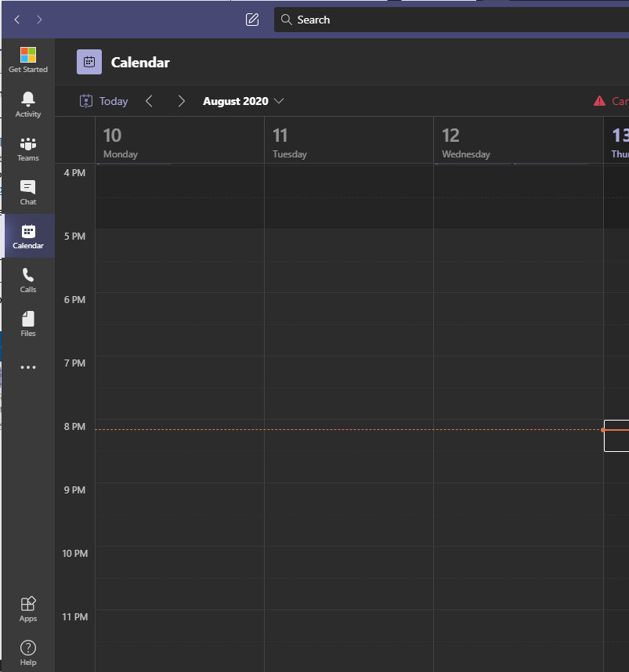
Task: Go to Teams in the sidebar
Action: (28, 148)
